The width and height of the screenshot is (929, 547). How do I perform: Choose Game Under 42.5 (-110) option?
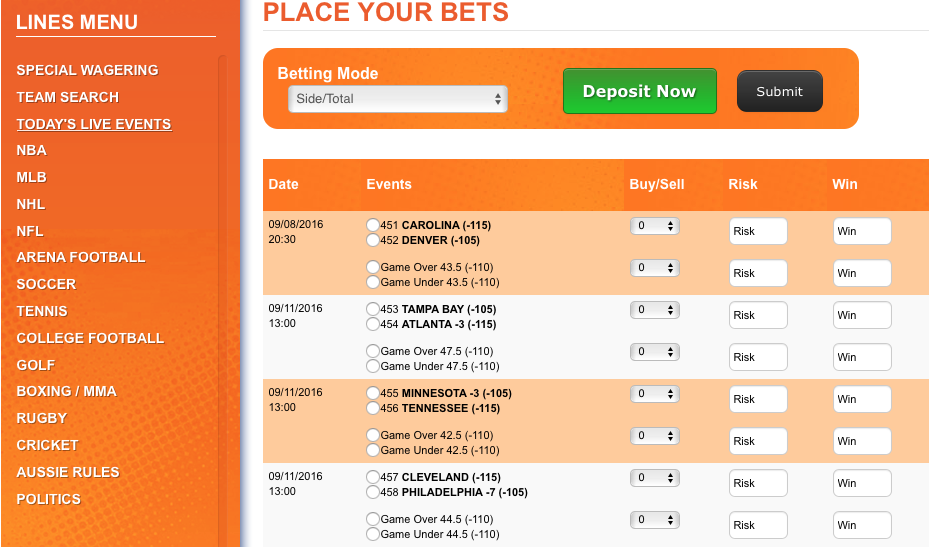coord(373,450)
